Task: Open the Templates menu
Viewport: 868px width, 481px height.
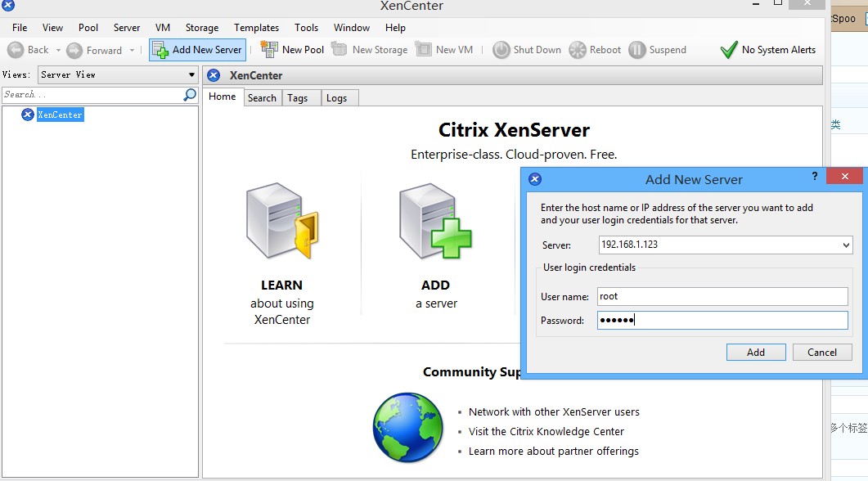Action: pos(256,28)
